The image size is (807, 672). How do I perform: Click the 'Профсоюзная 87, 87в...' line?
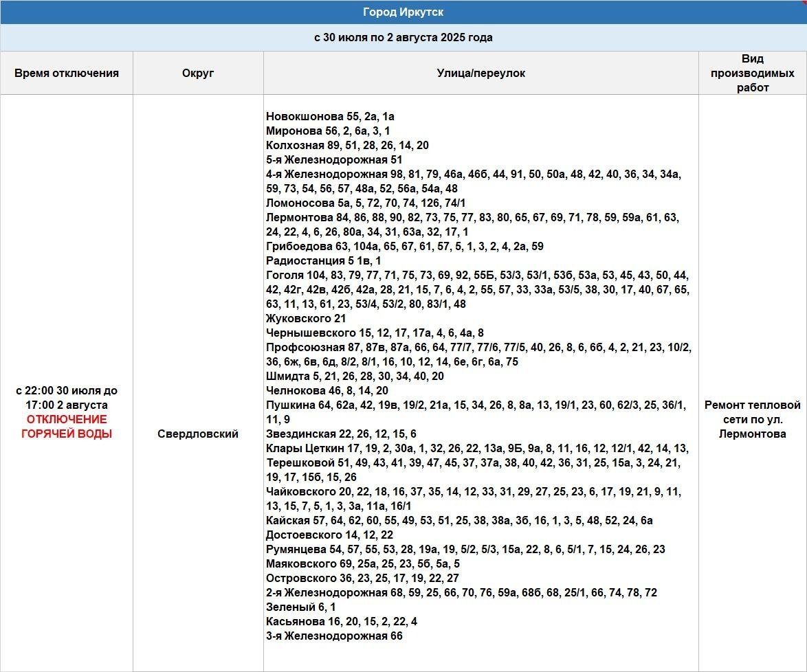click(x=478, y=354)
